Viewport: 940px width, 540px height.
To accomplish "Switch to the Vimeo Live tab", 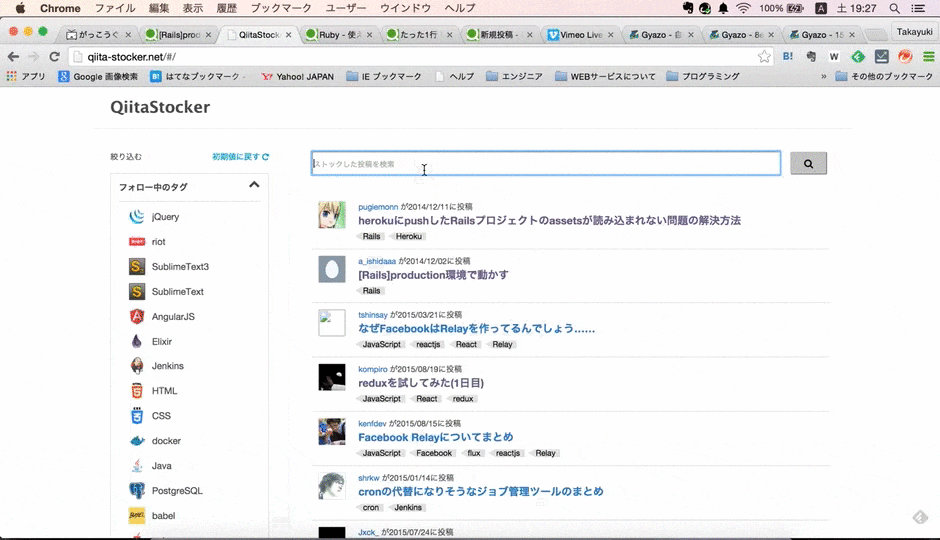I will tap(579, 35).
